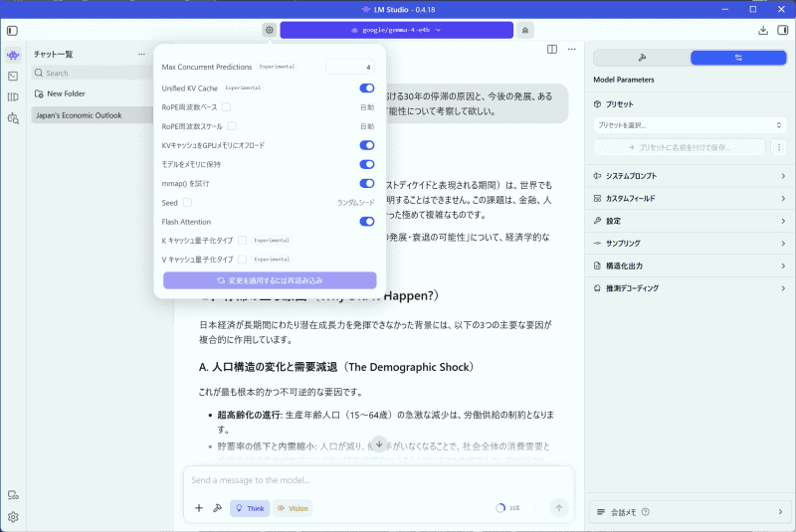The image size is (796, 532).
Task: Open preset more options vertical ellipsis
Action: coord(779,147)
